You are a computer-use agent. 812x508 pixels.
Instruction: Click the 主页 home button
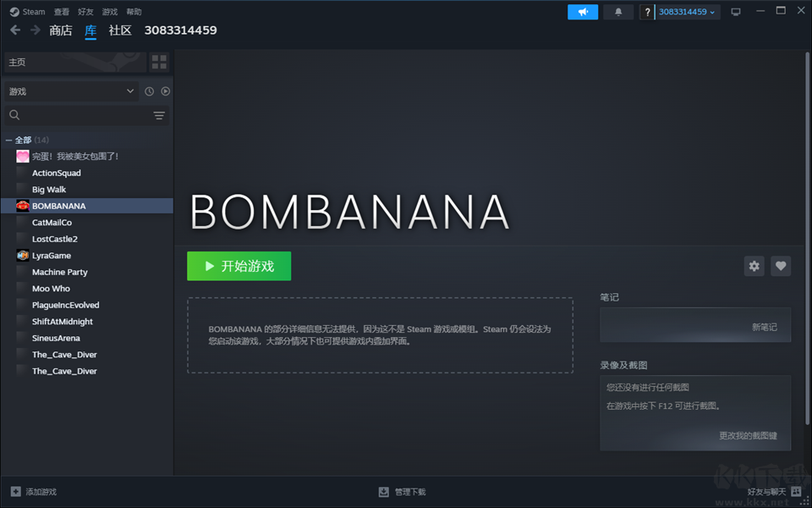75,62
